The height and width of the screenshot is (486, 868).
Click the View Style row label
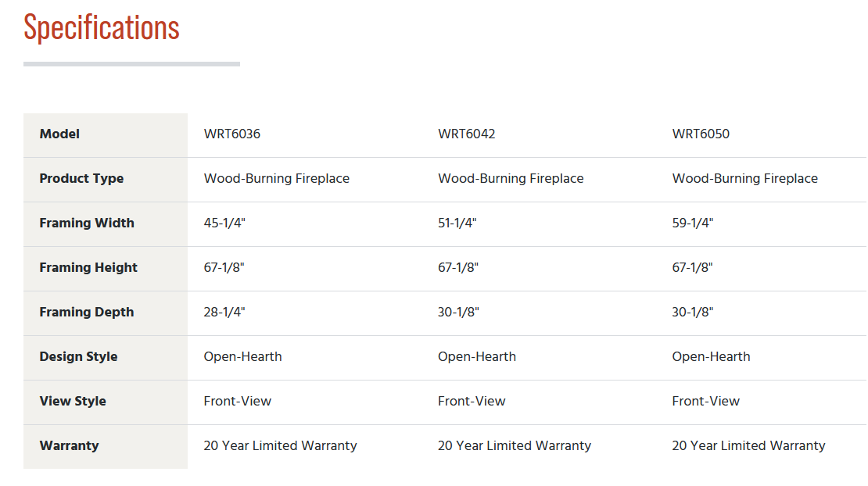coord(73,401)
